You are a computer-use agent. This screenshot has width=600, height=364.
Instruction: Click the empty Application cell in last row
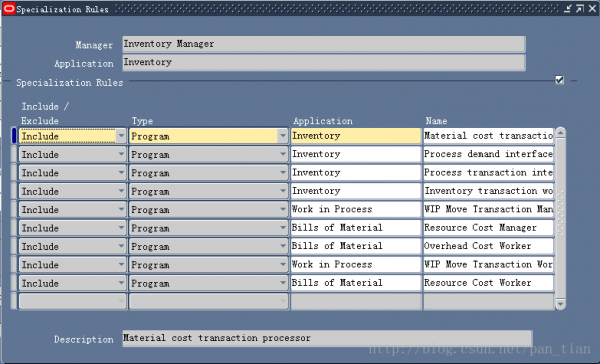click(356, 301)
